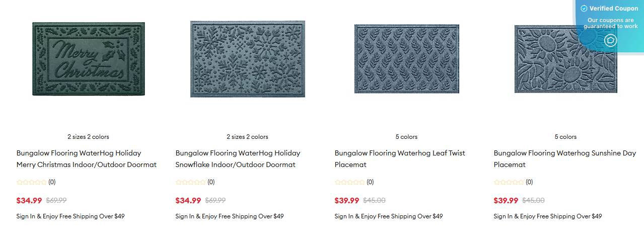Click Sign In under Sunshine Day placemat

504,216
